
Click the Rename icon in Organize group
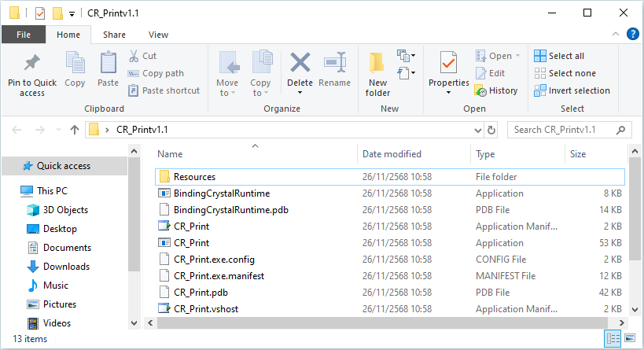coord(335,63)
